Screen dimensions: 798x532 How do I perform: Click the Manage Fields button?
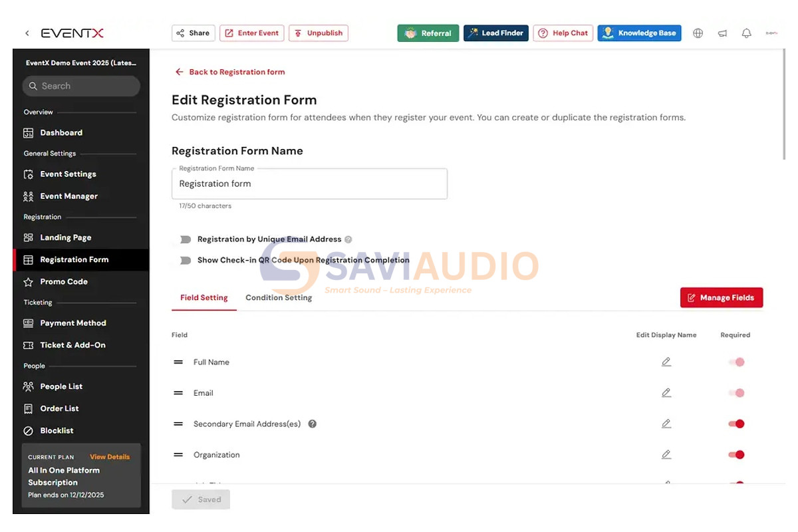722,298
